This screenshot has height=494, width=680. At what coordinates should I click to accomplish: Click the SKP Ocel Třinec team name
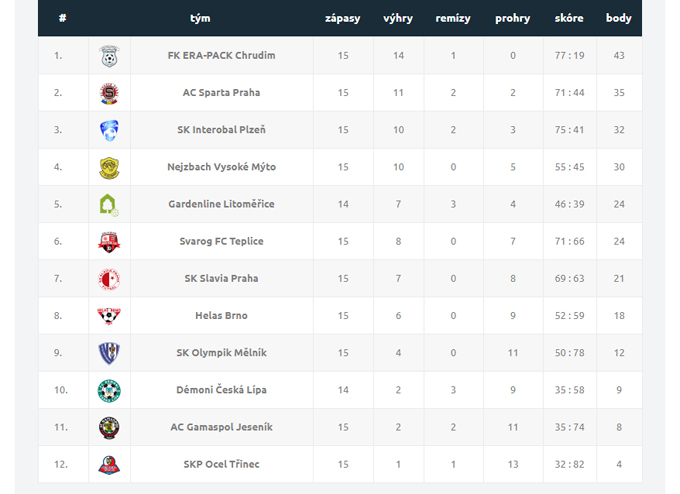[222, 465]
